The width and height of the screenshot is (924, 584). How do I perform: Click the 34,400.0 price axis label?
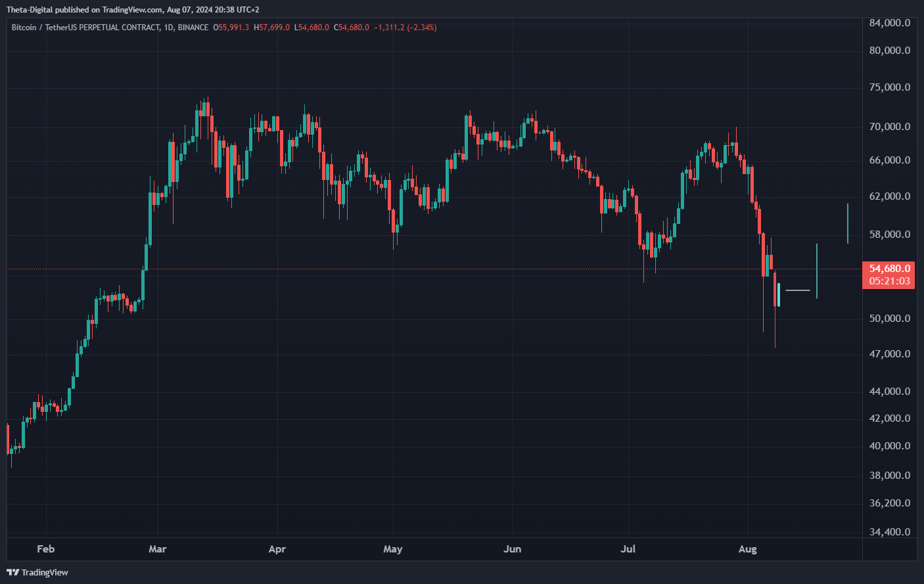(890, 532)
